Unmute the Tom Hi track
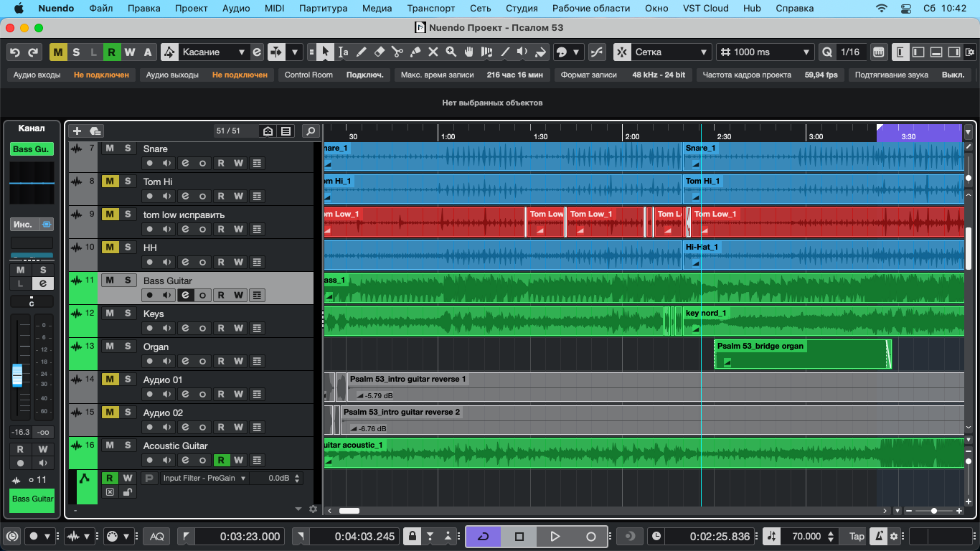980x551 pixels. coord(110,181)
